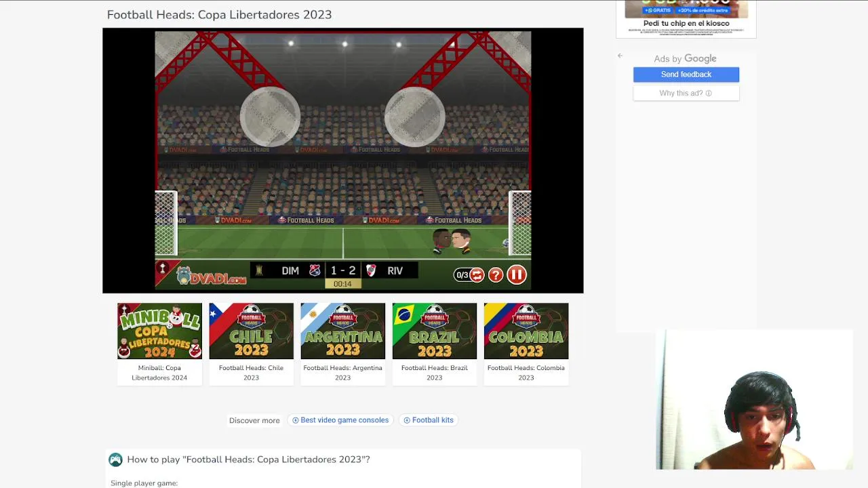Viewport: 868px width, 488px height.
Task: Click the DIM team name
Action: point(290,270)
